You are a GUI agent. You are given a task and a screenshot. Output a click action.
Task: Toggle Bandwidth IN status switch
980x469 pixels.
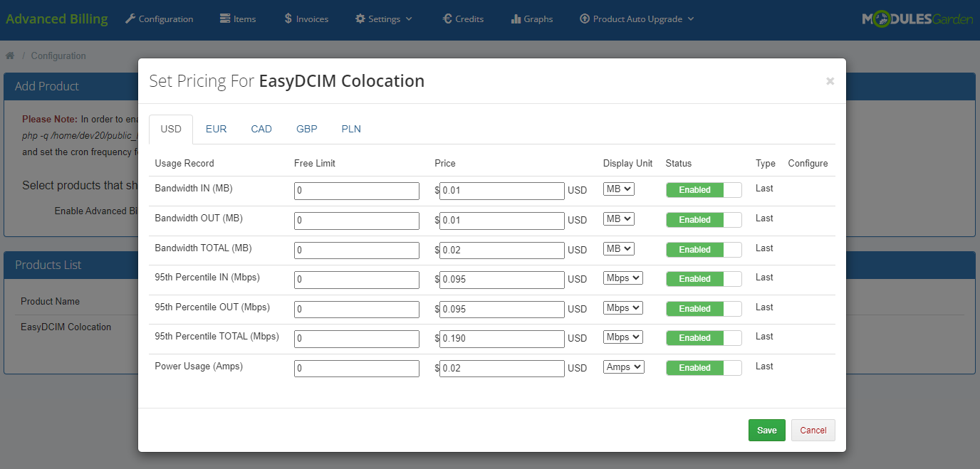pyautogui.click(x=704, y=190)
